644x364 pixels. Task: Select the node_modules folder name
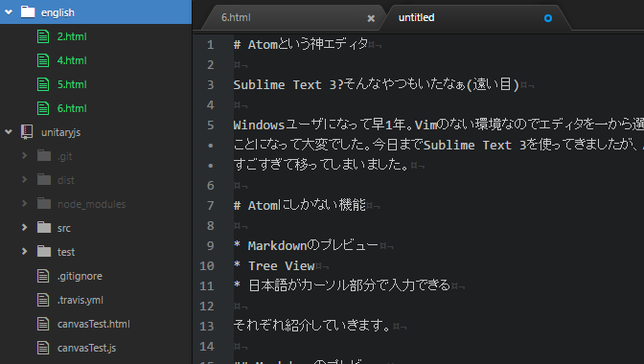point(92,204)
